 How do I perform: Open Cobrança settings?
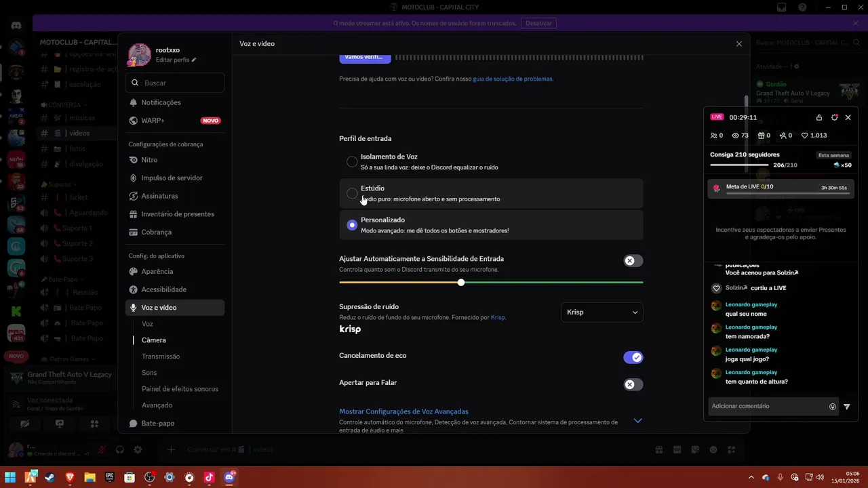coord(175,232)
